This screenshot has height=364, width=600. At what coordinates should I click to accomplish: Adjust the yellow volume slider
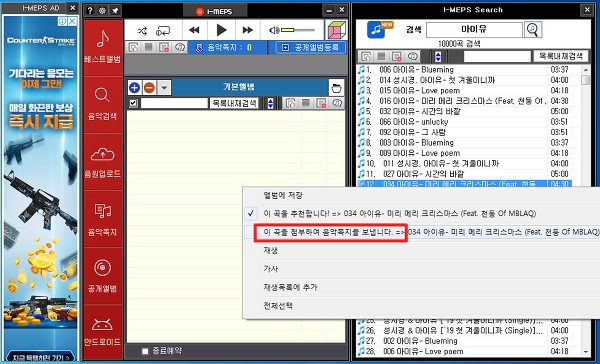click(298, 30)
